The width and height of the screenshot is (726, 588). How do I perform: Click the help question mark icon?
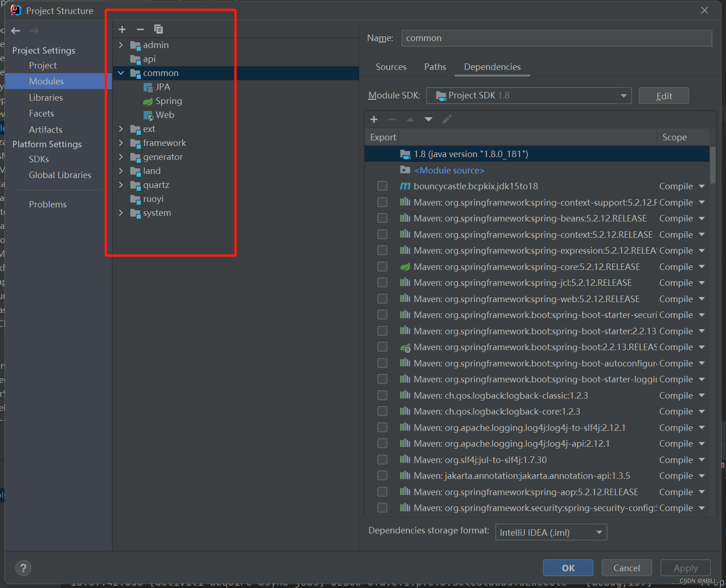point(23,568)
